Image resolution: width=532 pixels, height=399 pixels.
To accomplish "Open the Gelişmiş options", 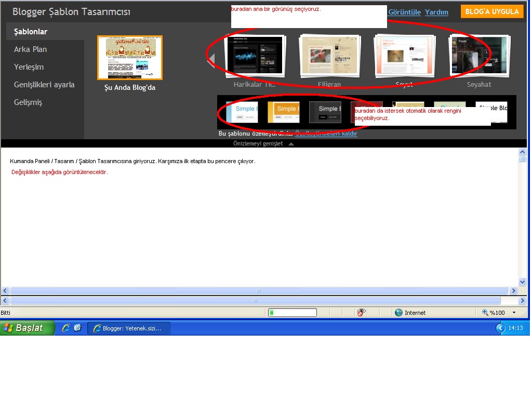I will pos(28,102).
